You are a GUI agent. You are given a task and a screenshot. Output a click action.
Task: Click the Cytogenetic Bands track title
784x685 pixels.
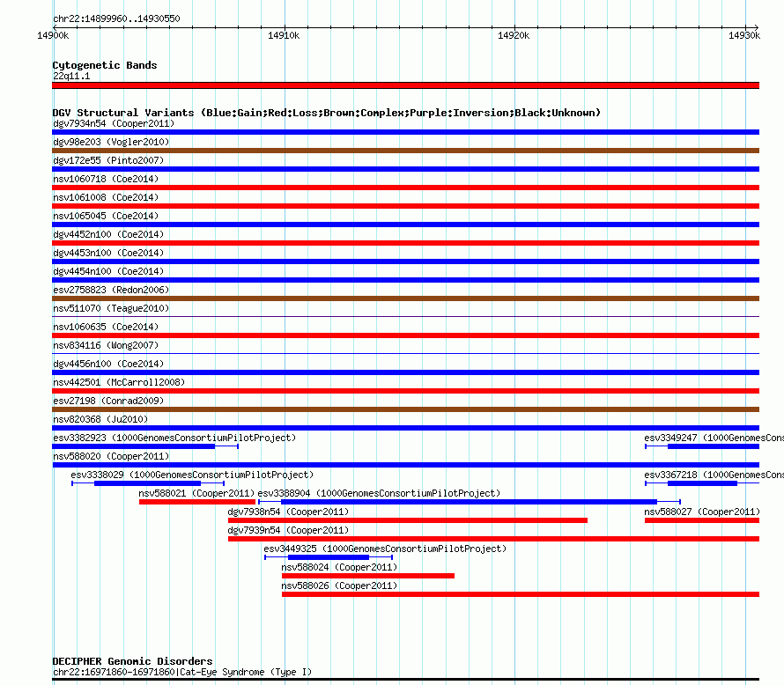tap(105, 65)
